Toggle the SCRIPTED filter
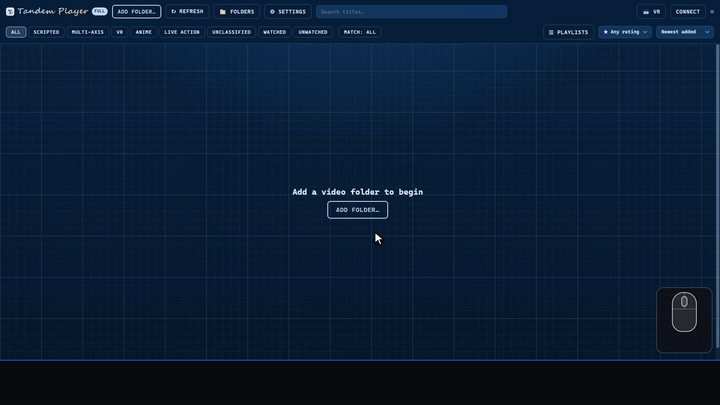720x405 pixels. (x=46, y=32)
